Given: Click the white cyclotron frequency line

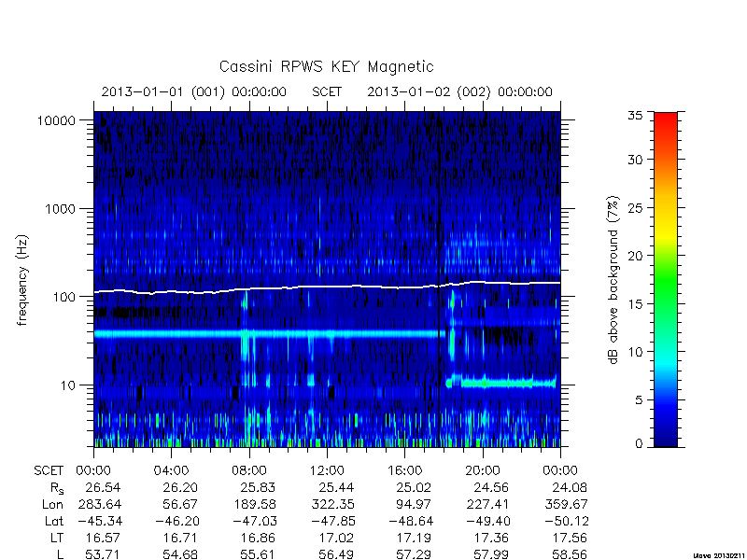Looking at the screenshot, I should (327, 287).
